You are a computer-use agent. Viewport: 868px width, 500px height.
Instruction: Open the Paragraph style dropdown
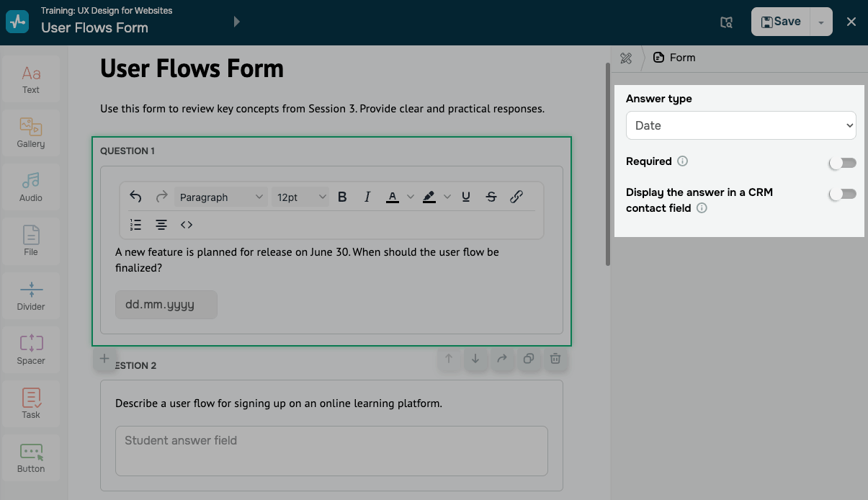[220, 197]
